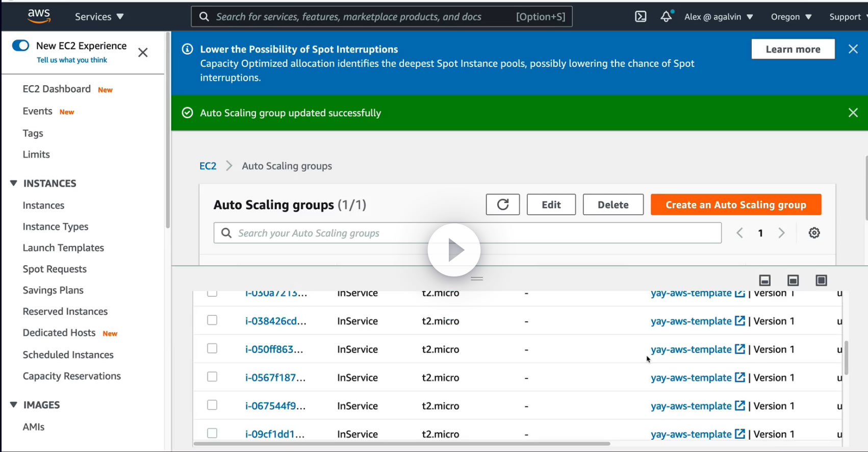
Task: Switch split panel to smallest view
Action: 764,281
